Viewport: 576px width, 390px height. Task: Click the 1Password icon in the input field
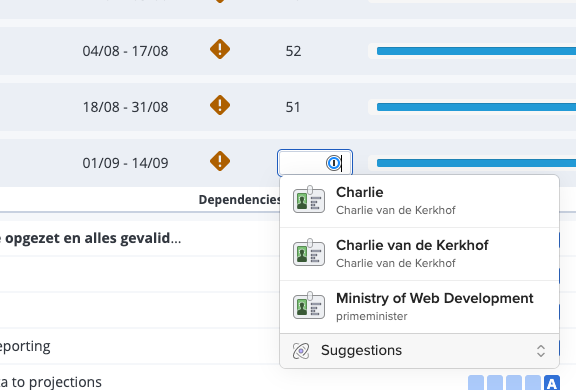tap(334, 163)
